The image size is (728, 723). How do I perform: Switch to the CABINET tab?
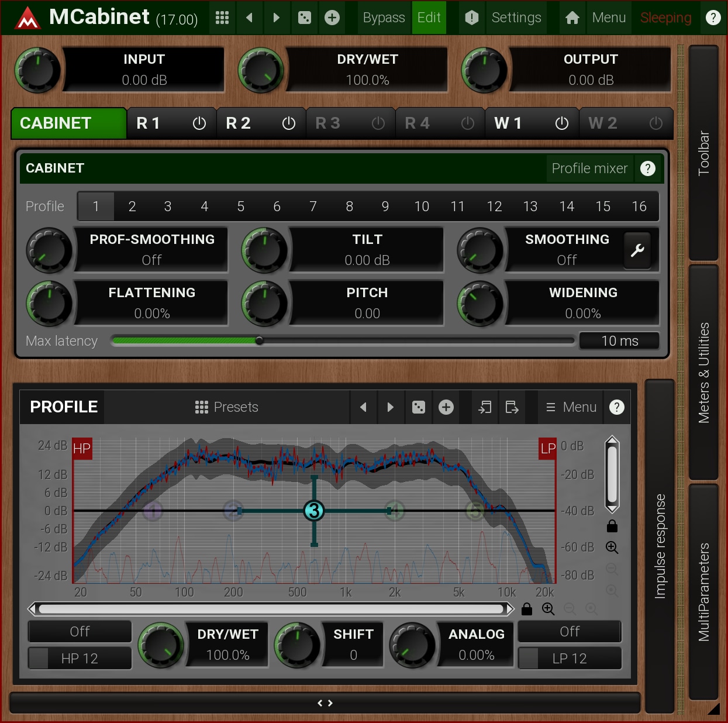tap(69, 123)
